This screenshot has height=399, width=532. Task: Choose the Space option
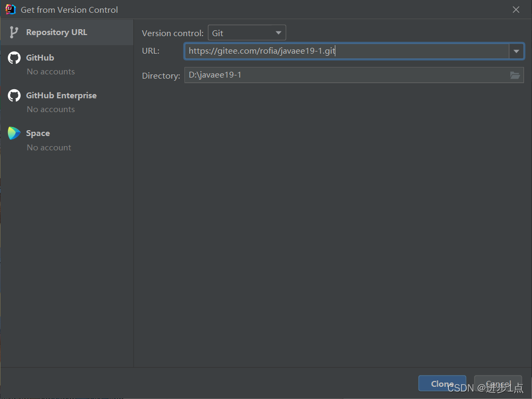pos(67,140)
